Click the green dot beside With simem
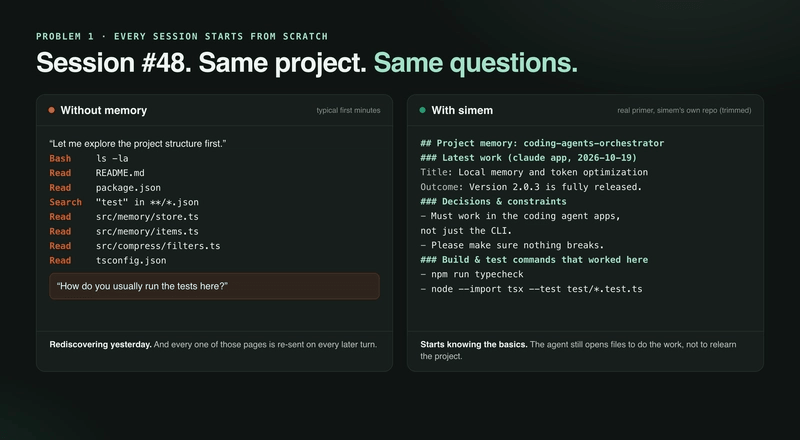Viewport: 800px width, 440px height. pyautogui.click(x=422, y=110)
